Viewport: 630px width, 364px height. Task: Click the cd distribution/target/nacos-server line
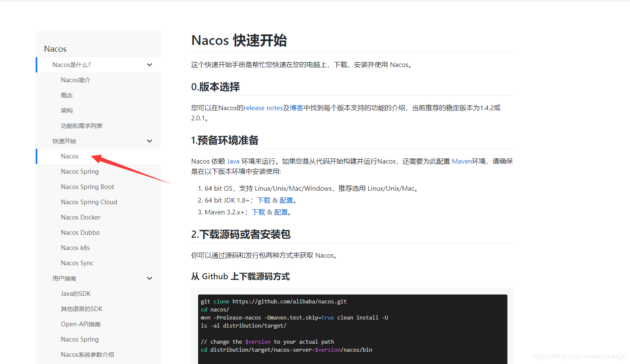(x=286, y=350)
